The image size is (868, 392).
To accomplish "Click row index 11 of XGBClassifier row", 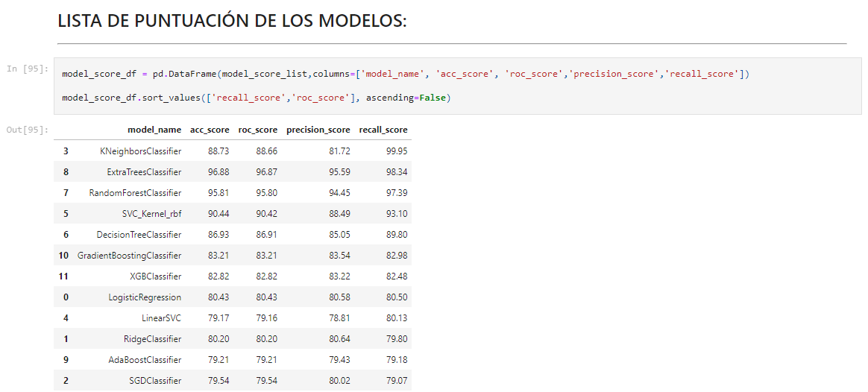I will point(63,276).
